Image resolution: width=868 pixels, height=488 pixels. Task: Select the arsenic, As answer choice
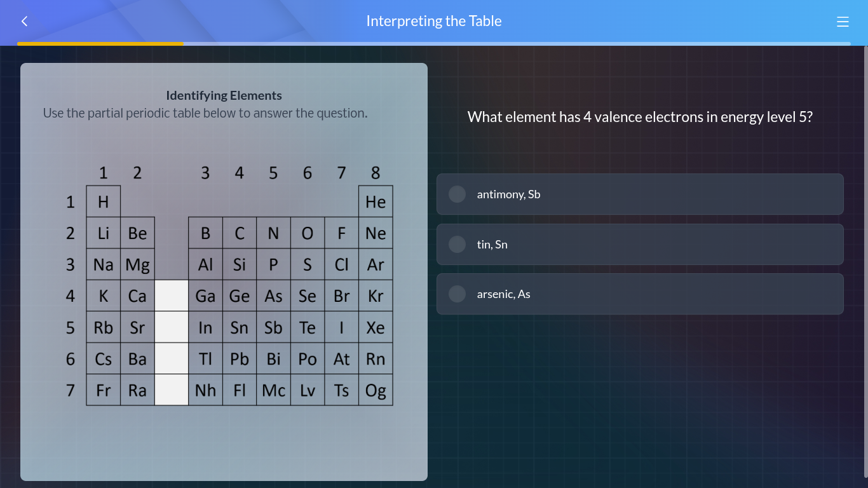[x=639, y=294]
